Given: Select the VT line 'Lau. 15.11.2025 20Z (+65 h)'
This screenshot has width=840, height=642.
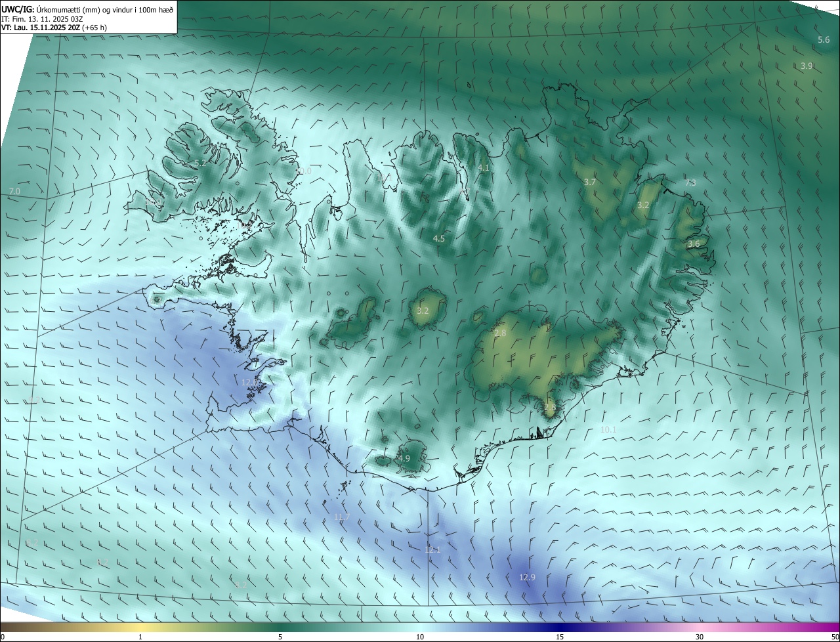Looking at the screenshot, I should click(x=60, y=28).
